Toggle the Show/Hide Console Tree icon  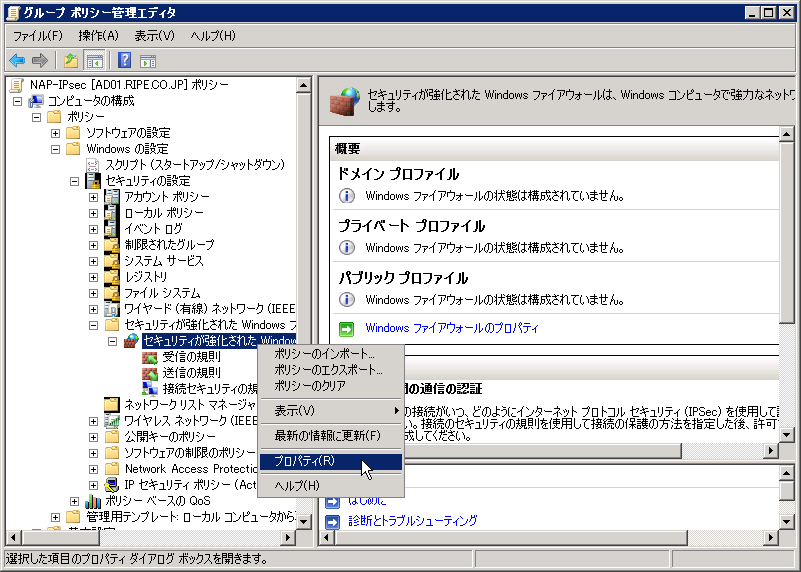[x=95, y=61]
